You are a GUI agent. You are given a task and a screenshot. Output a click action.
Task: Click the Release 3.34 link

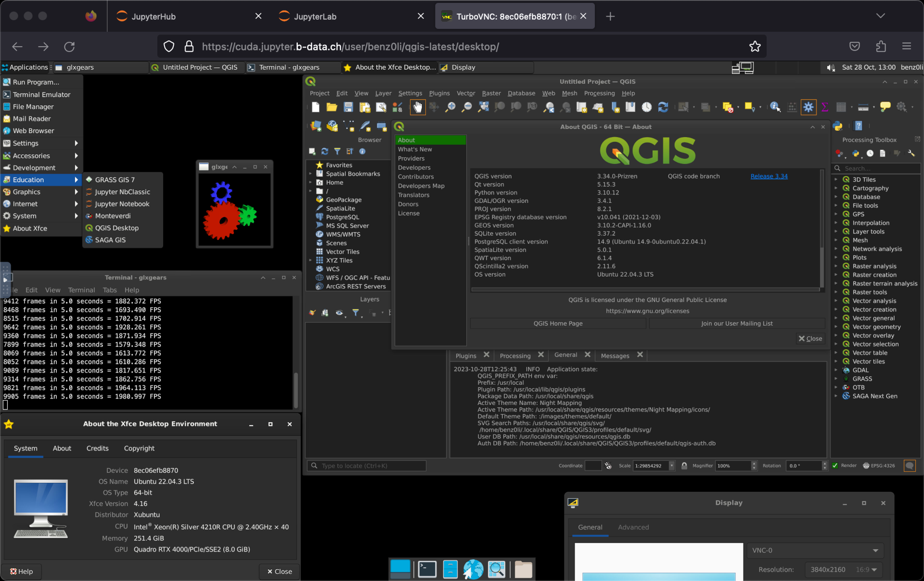point(769,177)
